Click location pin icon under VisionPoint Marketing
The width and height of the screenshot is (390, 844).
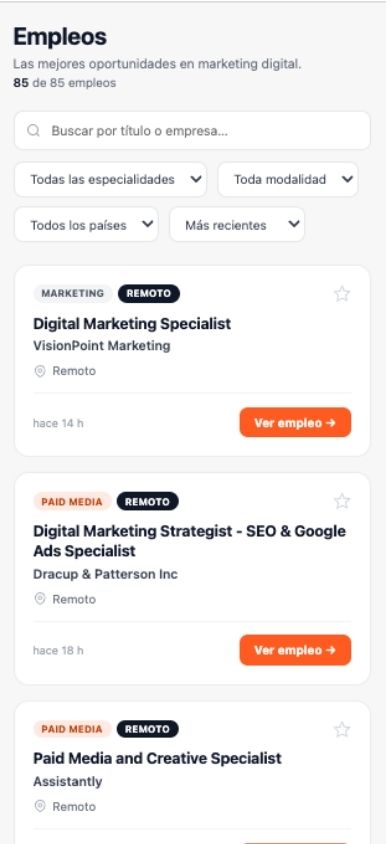point(40,371)
